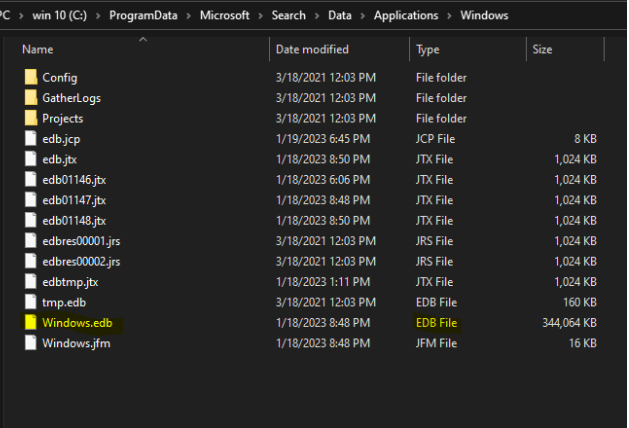Viewport: 629px width, 428px height.
Task: Expand the chevron after Search in the breadcrumb
Action: (x=317, y=16)
